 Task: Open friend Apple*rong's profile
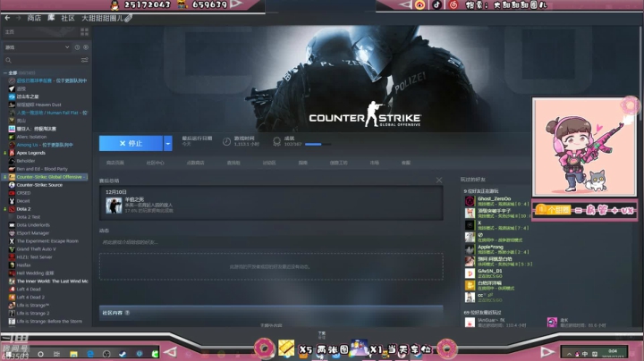click(490, 247)
